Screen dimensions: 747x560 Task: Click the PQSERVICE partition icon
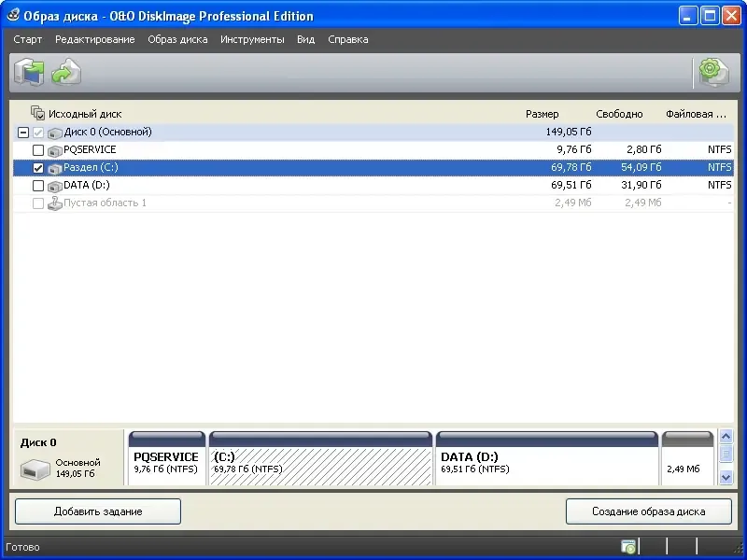(55, 150)
